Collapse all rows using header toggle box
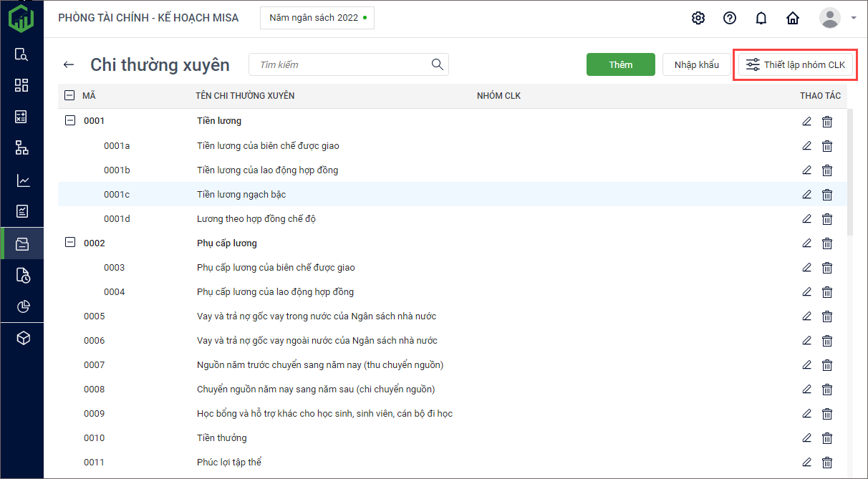 (x=69, y=96)
